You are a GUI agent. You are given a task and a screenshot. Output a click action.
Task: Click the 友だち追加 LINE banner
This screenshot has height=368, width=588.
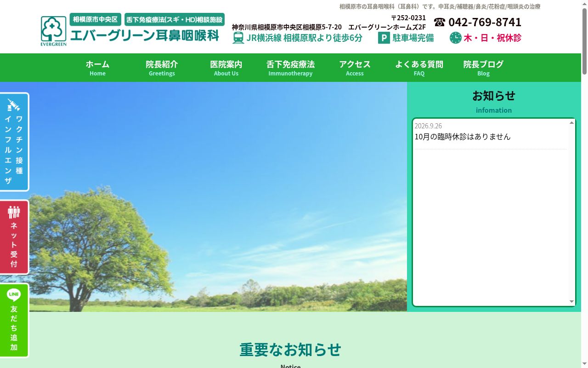(x=14, y=320)
